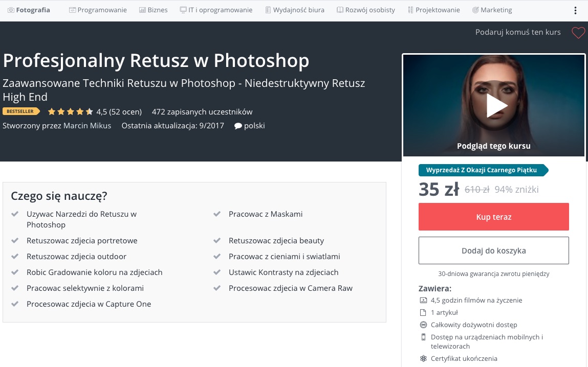This screenshot has width=588, height=367.
Task: Click the certificate icon beside Certyfikat ukończenia
Action: coord(423,359)
